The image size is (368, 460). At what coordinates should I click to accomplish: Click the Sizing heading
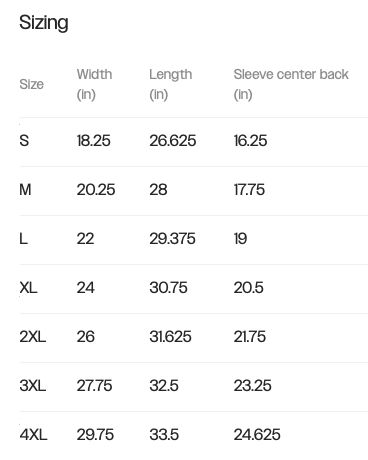(44, 23)
